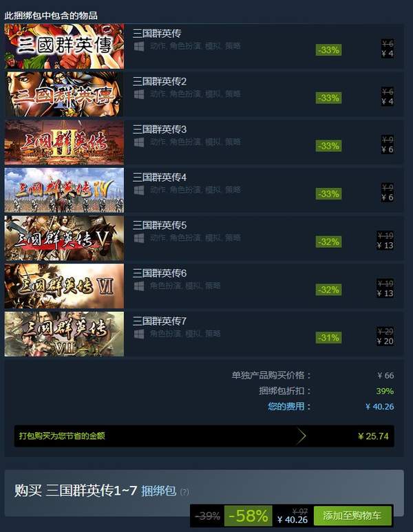Open 三国群英传 first game cover image
Viewport: 413px width, 532px height.
[x=64, y=46]
